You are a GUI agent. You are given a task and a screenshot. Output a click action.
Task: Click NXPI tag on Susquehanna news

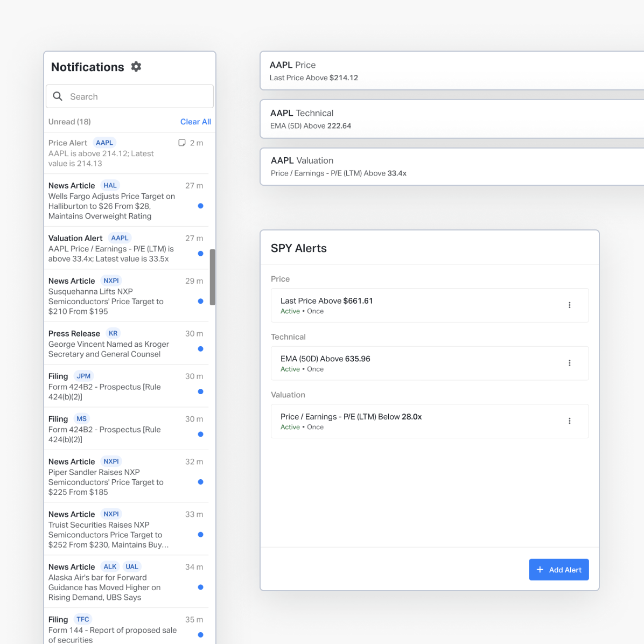[111, 281]
